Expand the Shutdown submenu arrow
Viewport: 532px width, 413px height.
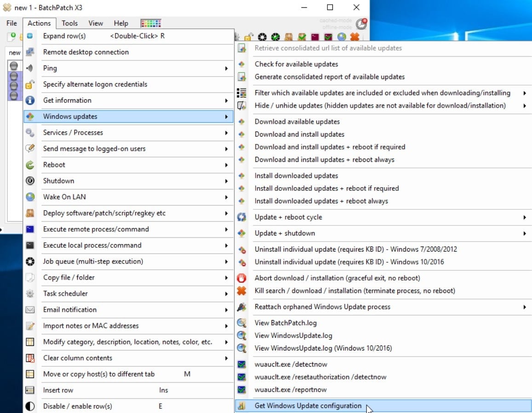[x=226, y=181]
